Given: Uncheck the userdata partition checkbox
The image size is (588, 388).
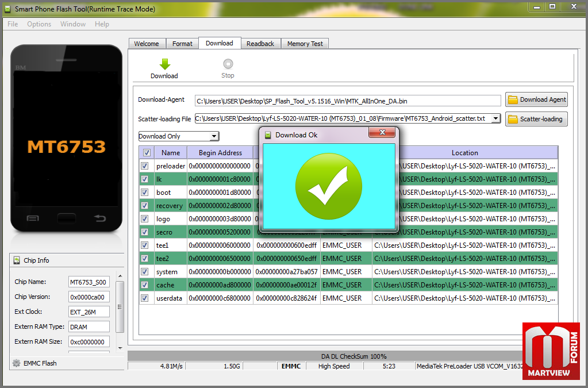Looking at the screenshot, I should coord(144,298).
